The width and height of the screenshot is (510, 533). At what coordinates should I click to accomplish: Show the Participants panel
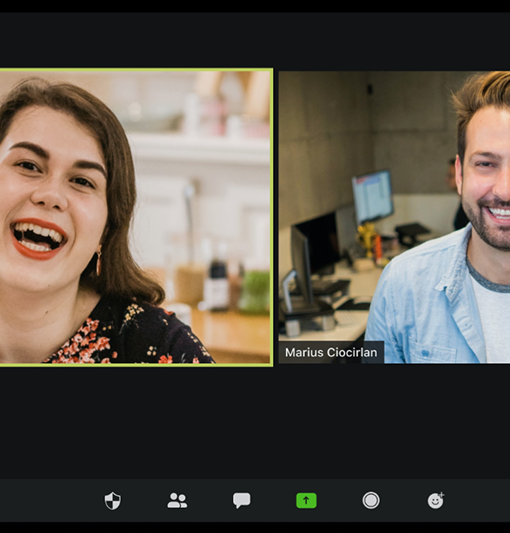(177, 500)
